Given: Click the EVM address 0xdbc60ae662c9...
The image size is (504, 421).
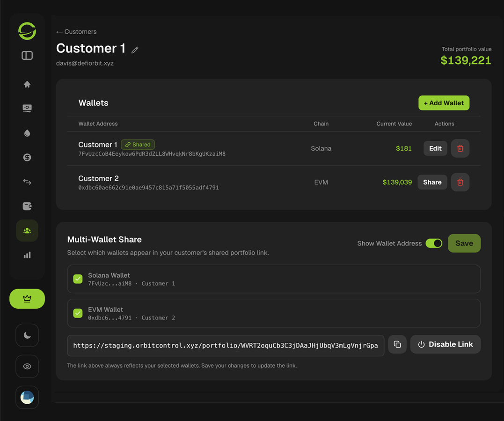Looking at the screenshot, I should tap(148, 188).
